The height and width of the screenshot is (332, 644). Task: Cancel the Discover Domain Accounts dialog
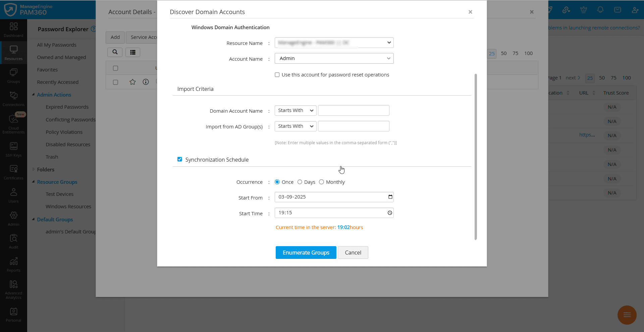click(x=353, y=252)
